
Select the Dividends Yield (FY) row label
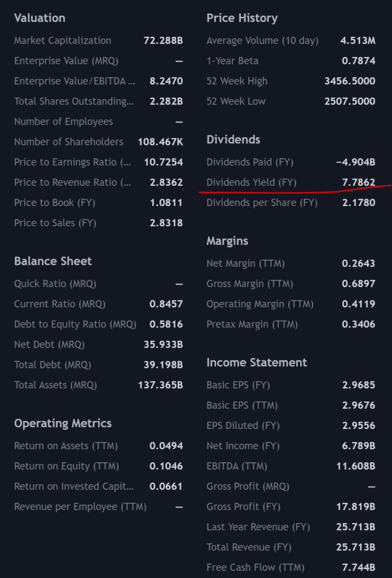pos(251,182)
